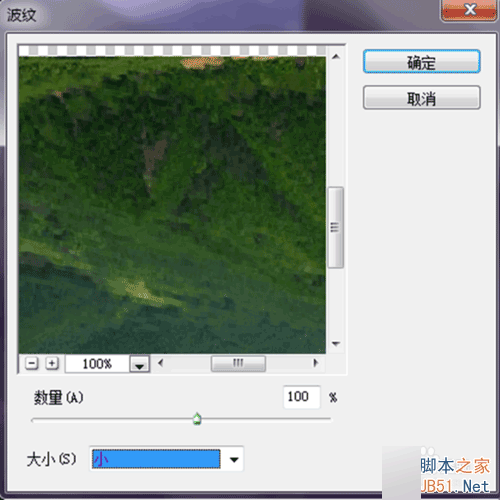Click the 取消 (Cancel) button
This screenshot has height=500, width=500.
tap(421, 98)
